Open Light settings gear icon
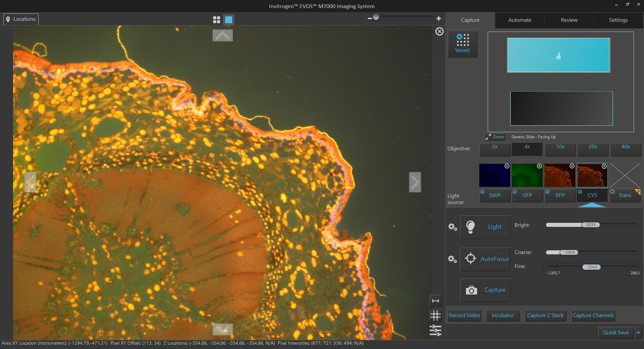This screenshot has width=644, height=349. point(452,227)
